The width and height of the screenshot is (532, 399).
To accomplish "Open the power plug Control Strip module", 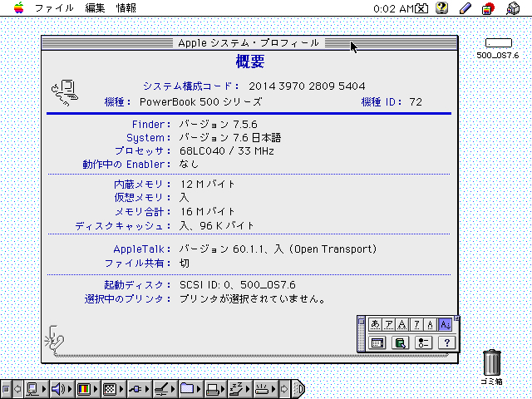I will tap(139, 389).
